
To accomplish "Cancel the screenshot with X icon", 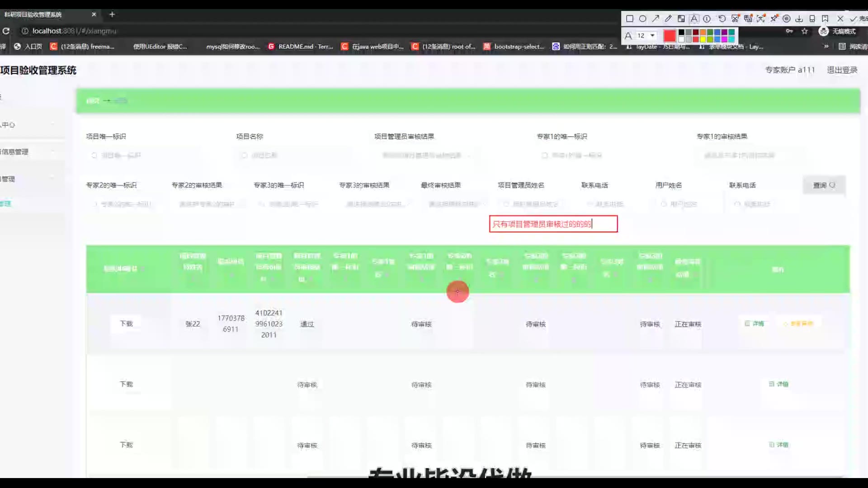I will click(840, 19).
